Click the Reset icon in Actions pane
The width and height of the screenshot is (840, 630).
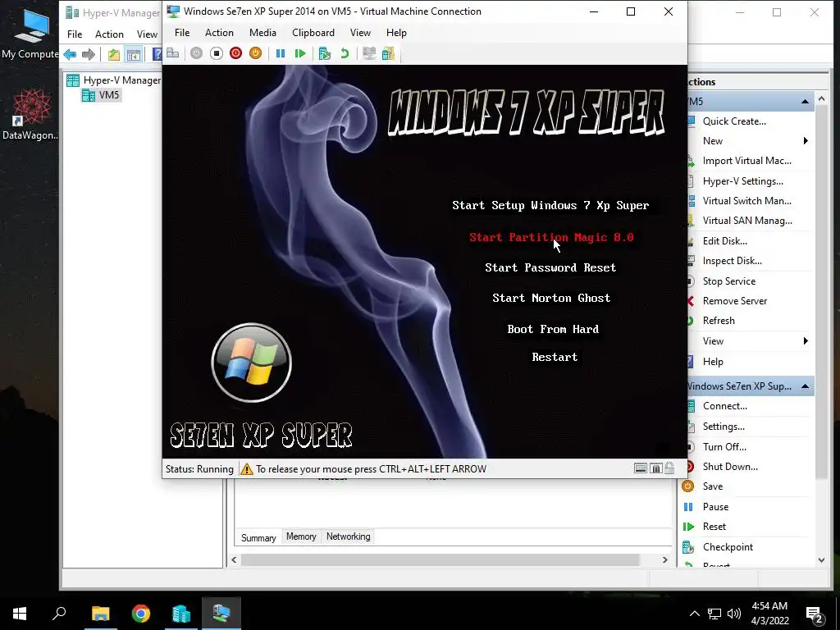click(x=688, y=527)
